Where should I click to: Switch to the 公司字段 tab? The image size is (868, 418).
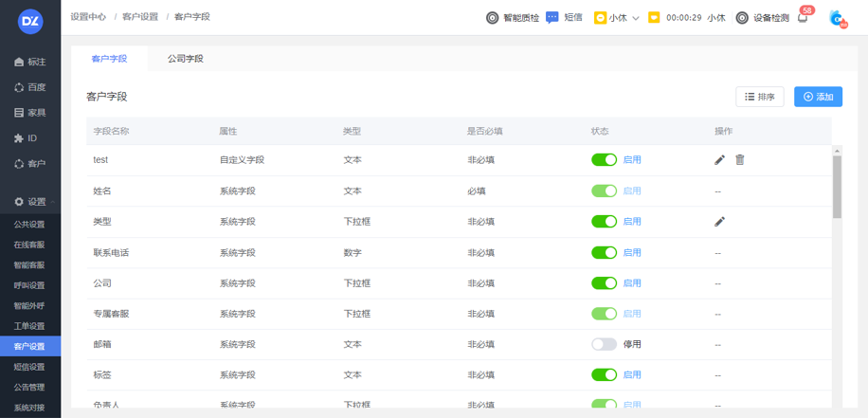pos(185,59)
